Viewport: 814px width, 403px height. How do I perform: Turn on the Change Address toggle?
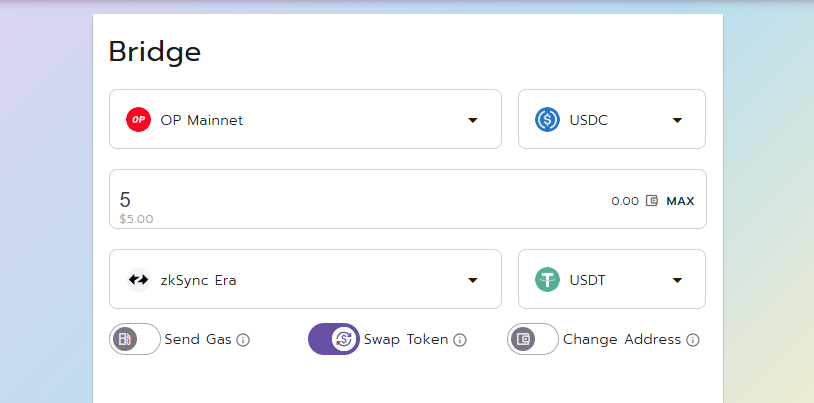pyautogui.click(x=533, y=339)
